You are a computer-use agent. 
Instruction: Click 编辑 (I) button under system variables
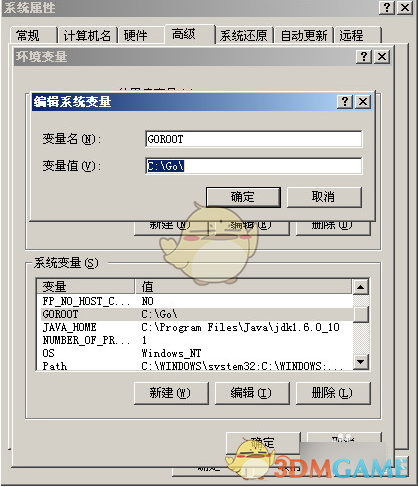(x=252, y=393)
